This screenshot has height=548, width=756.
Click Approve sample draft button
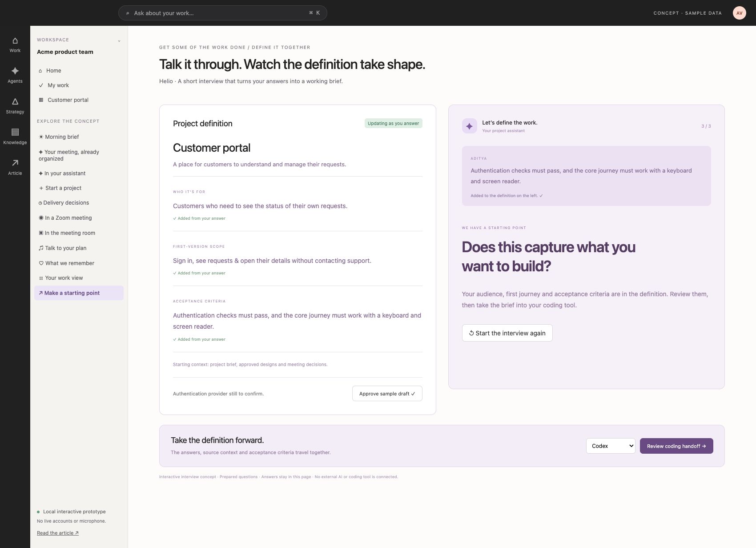pyautogui.click(x=387, y=394)
